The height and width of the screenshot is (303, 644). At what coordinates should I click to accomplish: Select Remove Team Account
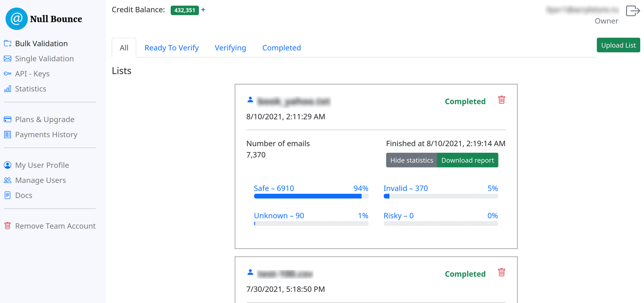tap(55, 226)
